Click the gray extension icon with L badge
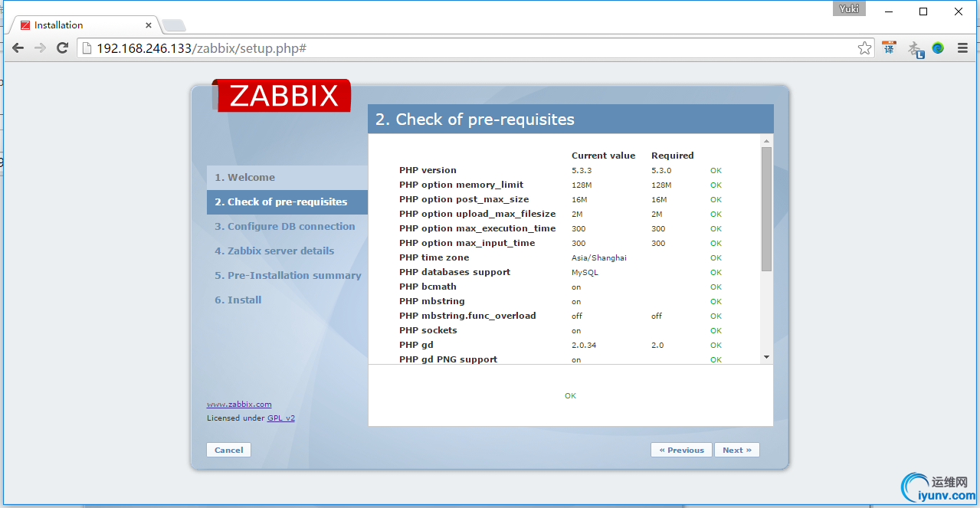980x508 pixels. (x=916, y=49)
